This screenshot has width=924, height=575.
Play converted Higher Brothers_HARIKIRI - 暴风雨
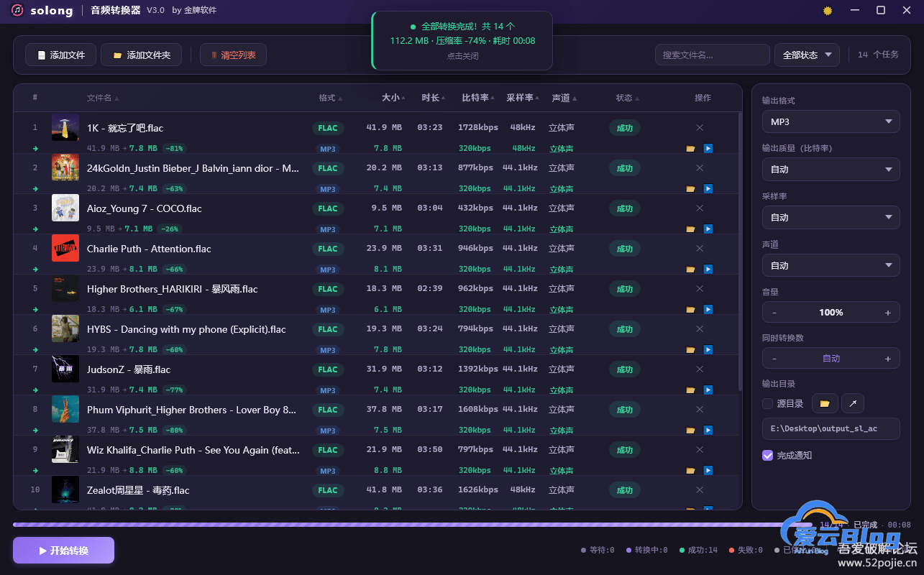coord(708,310)
